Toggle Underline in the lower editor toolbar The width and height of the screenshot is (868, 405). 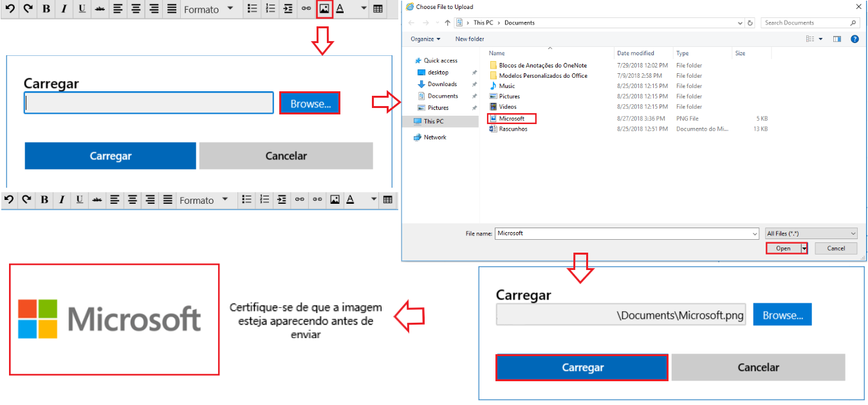[80, 200]
